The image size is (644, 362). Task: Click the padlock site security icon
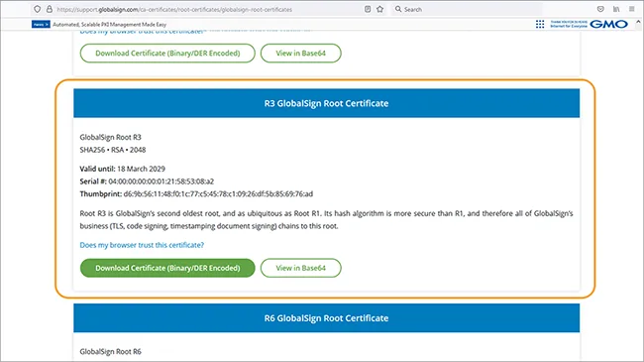(x=50, y=9)
